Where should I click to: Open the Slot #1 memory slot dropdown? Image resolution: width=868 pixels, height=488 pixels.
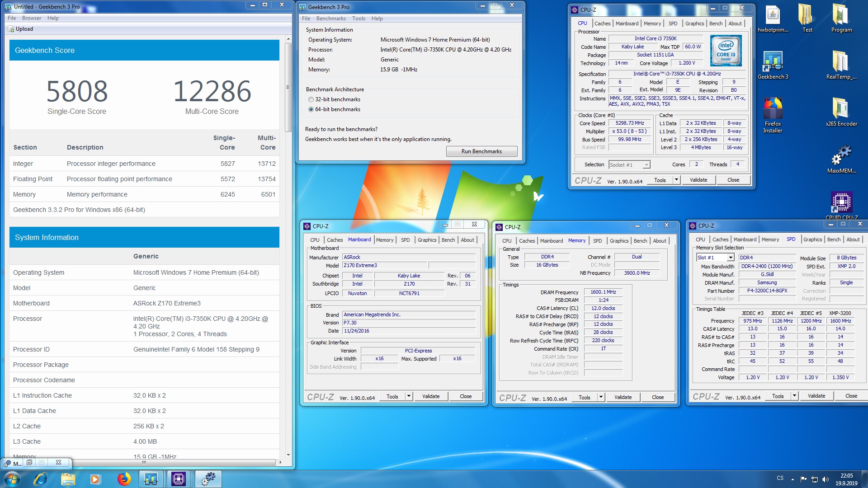[x=715, y=258]
